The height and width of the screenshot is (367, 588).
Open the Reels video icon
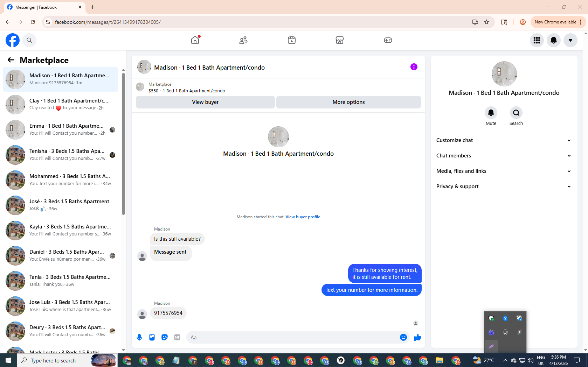click(x=292, y=40)
